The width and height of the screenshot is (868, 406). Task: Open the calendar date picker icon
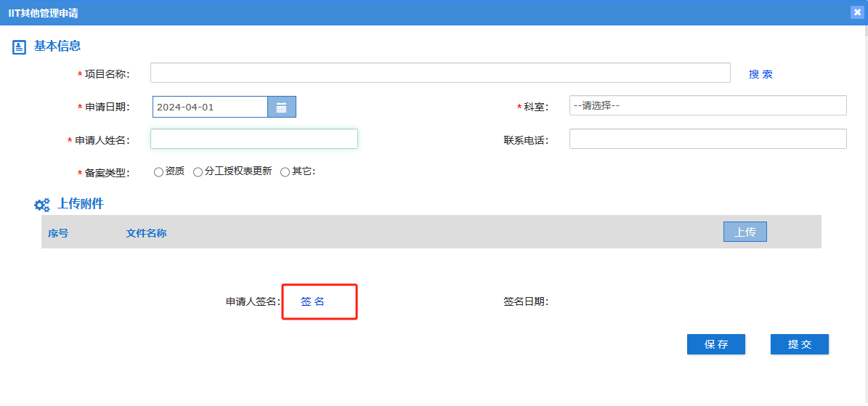[281, 107]
